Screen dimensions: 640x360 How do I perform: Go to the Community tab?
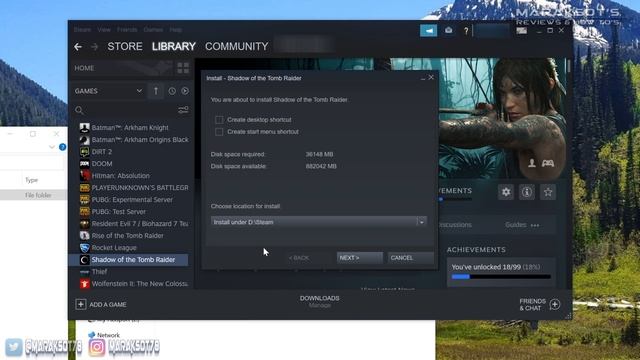237,47
